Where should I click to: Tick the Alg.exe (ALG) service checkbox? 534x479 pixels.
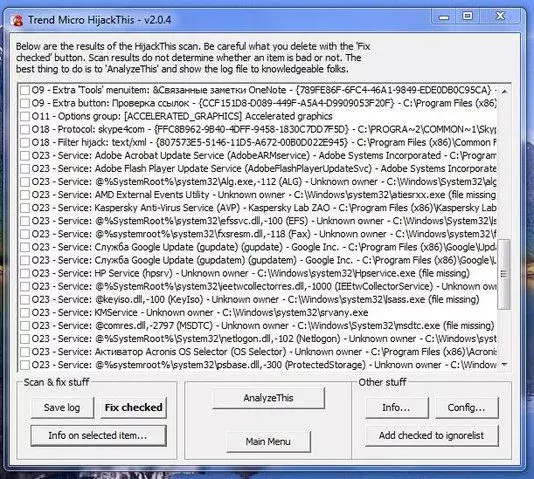coord(25,182)
